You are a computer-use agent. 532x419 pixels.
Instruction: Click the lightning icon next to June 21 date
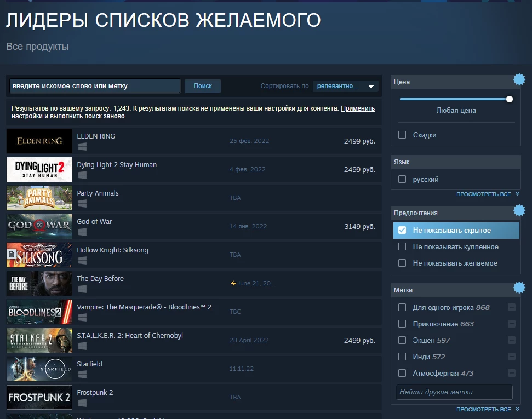[233, 283]
